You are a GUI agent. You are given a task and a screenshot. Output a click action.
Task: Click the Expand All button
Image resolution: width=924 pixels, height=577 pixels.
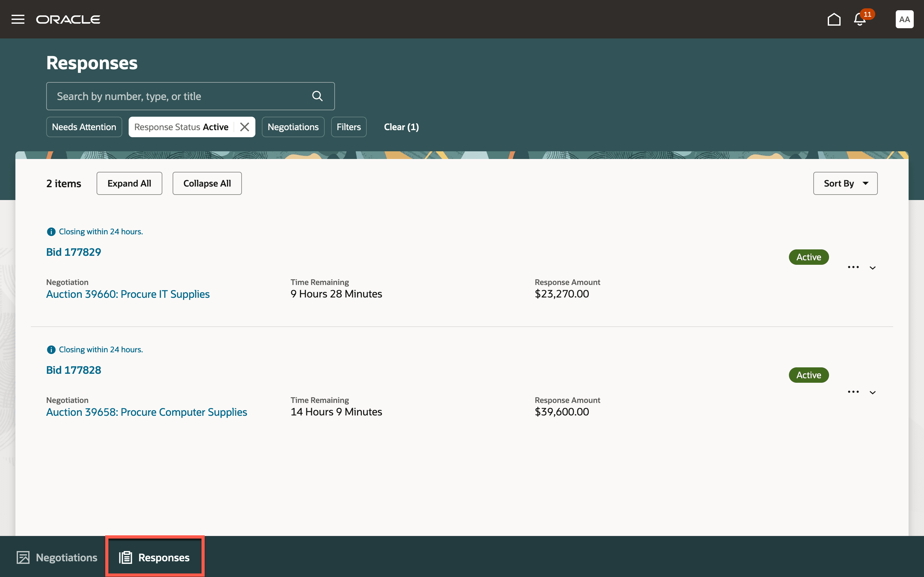129,184
